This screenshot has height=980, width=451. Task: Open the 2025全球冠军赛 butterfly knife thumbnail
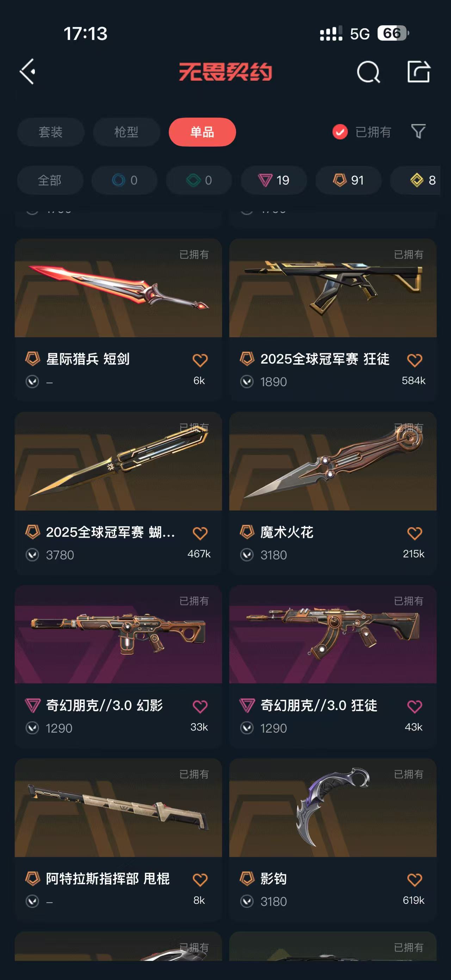(118, 461)
